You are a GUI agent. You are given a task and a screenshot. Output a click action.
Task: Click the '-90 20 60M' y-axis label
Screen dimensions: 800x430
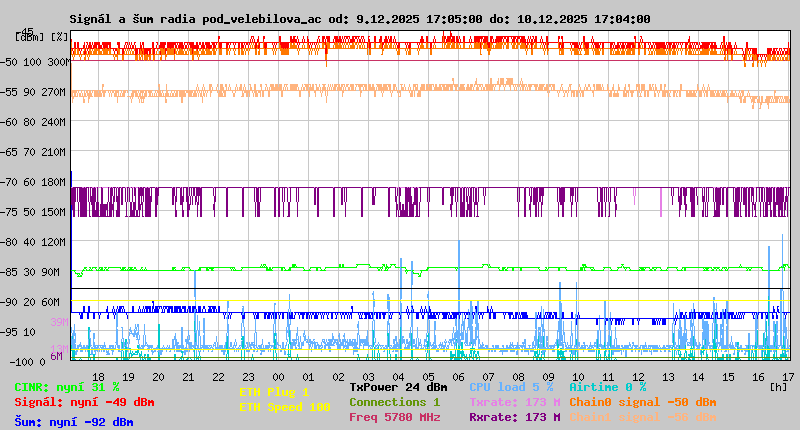tap(31, 302)
